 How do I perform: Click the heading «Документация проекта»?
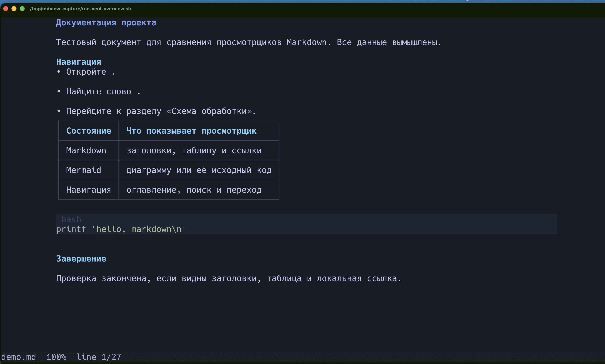click(x=106, y=23)
